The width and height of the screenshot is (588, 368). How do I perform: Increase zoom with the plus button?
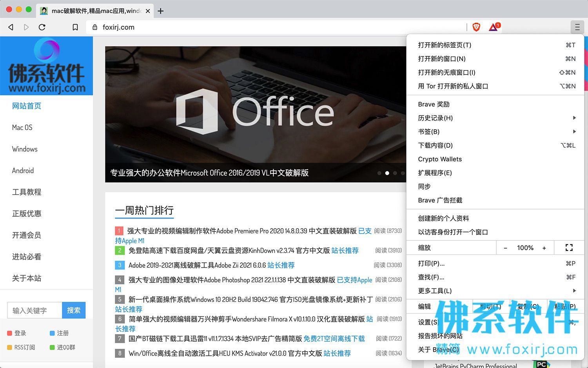[544, 248]
